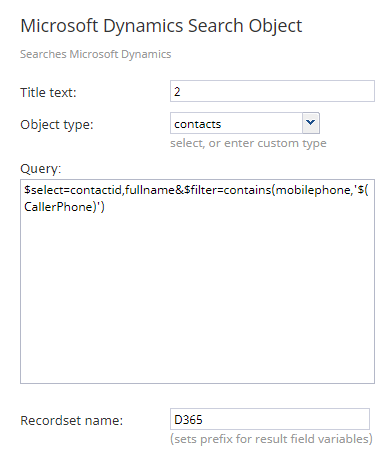Click the 'select, or enter custom type' hint
This screenshot has height=468, width=389.
click(248, 143)
